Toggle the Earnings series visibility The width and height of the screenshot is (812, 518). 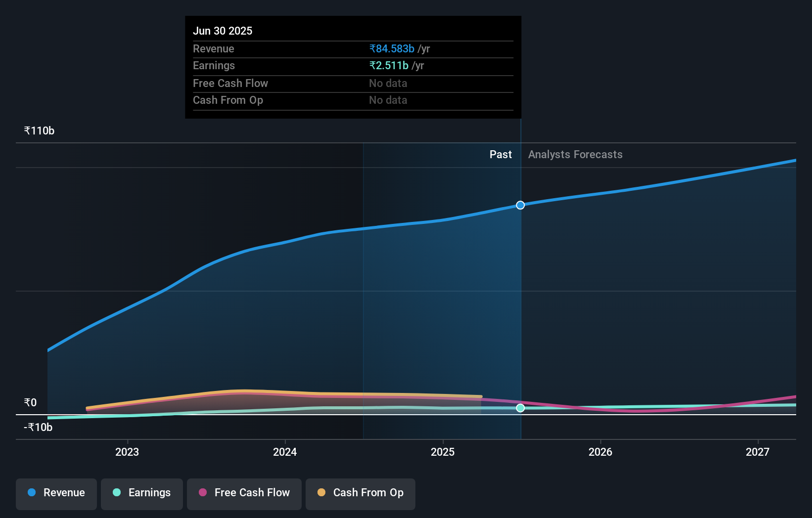tap(142, 493)
